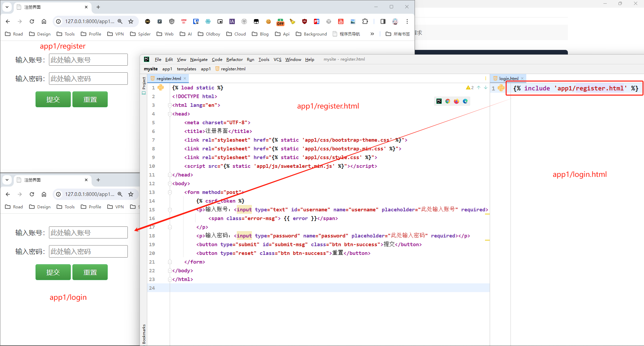Open built-in preview PyCharm browser icon

click(x=439, y=101)
